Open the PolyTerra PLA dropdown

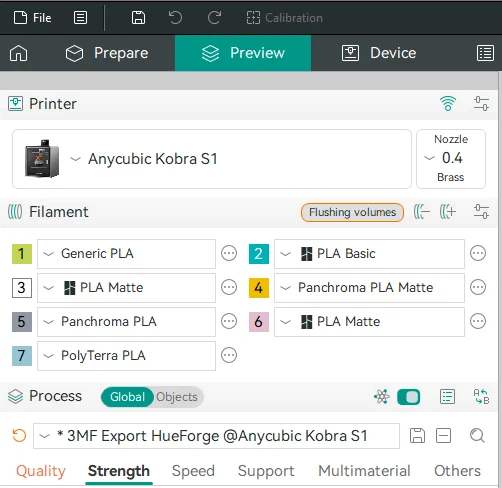[x=126, y=356]
